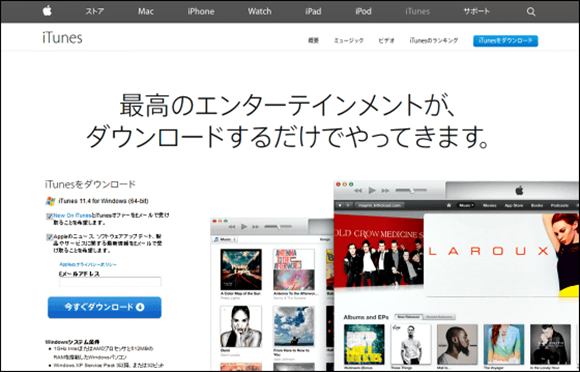
Task: Open the iPhone menu item
Action: pos(201,11)
